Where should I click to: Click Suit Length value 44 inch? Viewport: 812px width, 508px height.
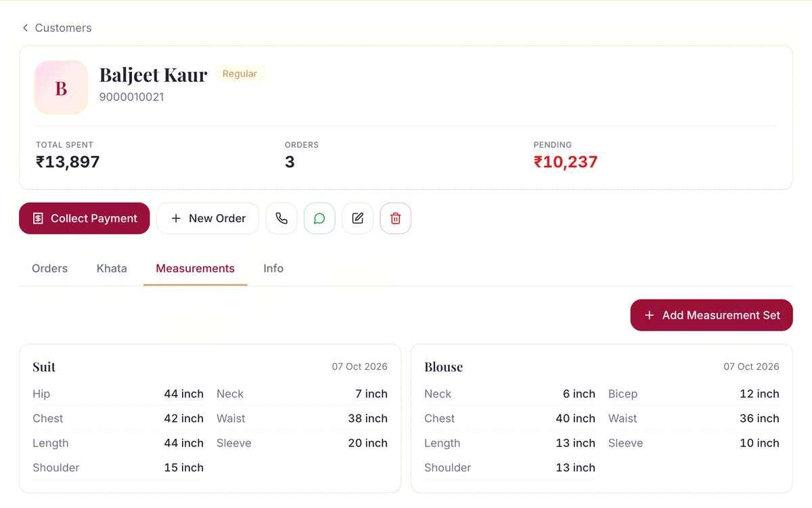click(184, 443)
